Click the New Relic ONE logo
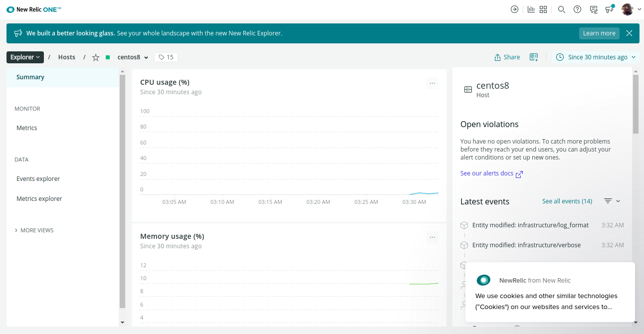The image size is (644, 334). [34, 9]
